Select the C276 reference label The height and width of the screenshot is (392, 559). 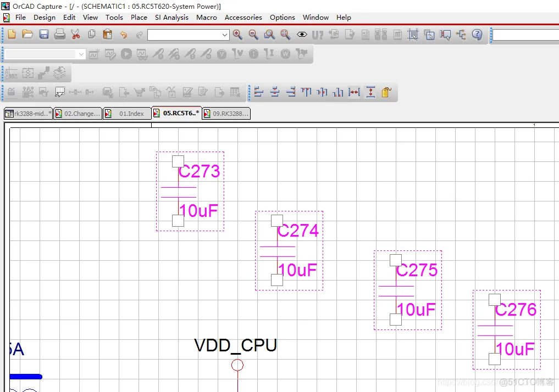tap(516, 310)
